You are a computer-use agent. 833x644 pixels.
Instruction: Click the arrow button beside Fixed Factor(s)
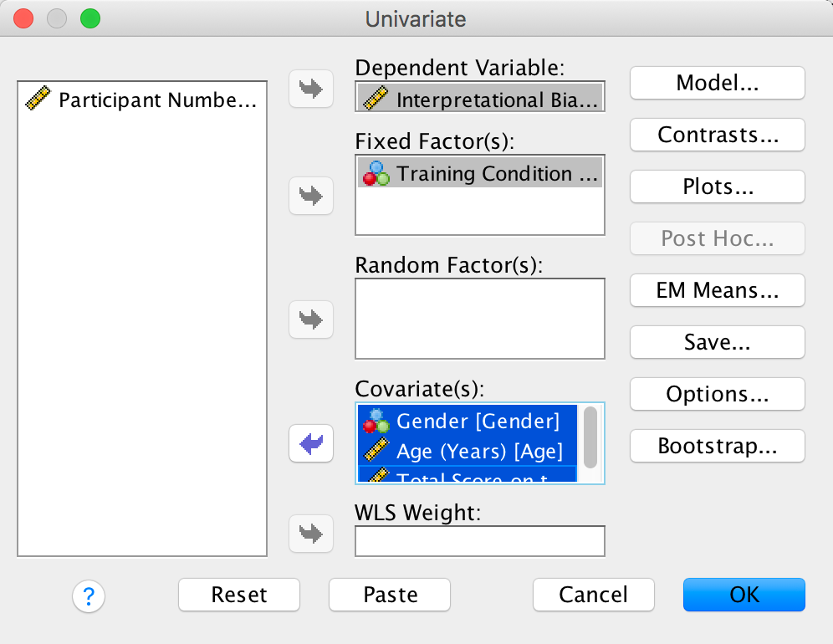[311, 196]
